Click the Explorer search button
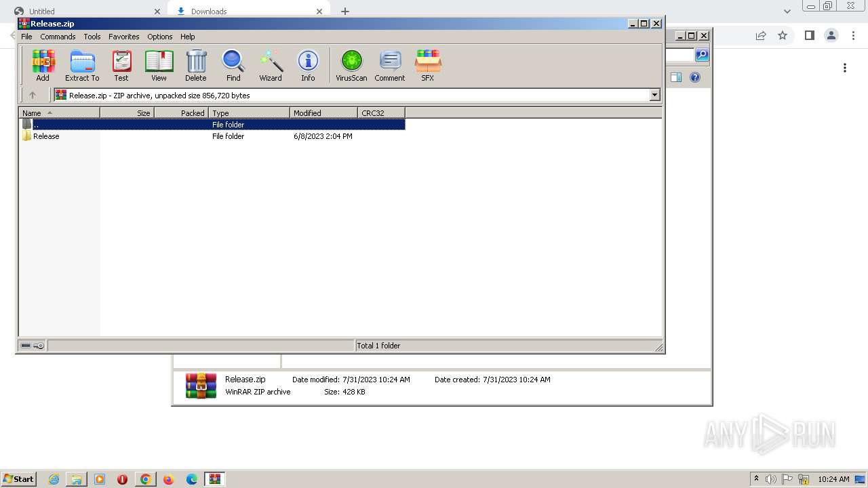This screenshot has width=868, height=488. tap(703, 55)
